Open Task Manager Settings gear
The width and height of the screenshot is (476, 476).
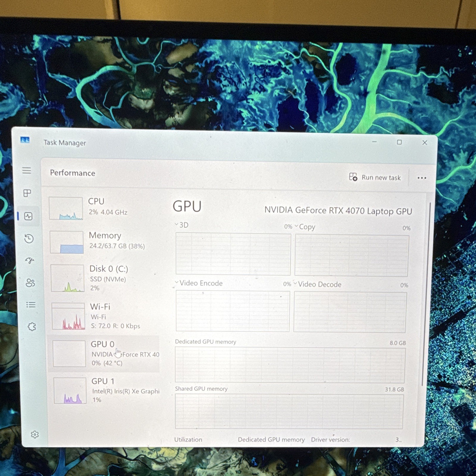pyautogui.click(x=35, y=435)
